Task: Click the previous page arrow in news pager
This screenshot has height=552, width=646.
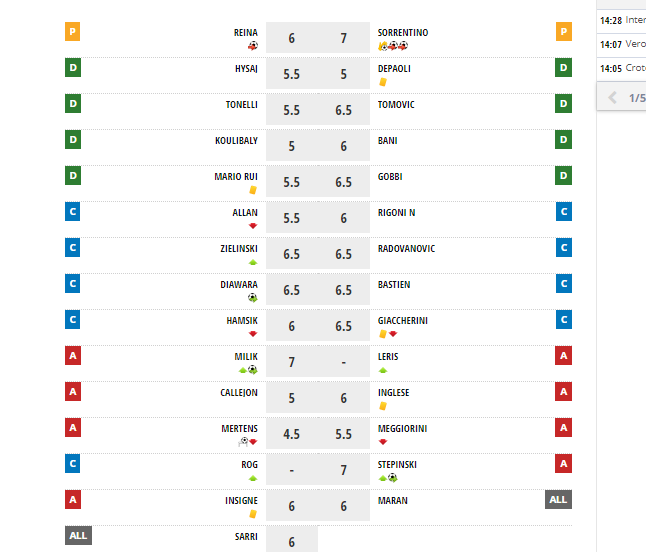Action: pos(612,98)
